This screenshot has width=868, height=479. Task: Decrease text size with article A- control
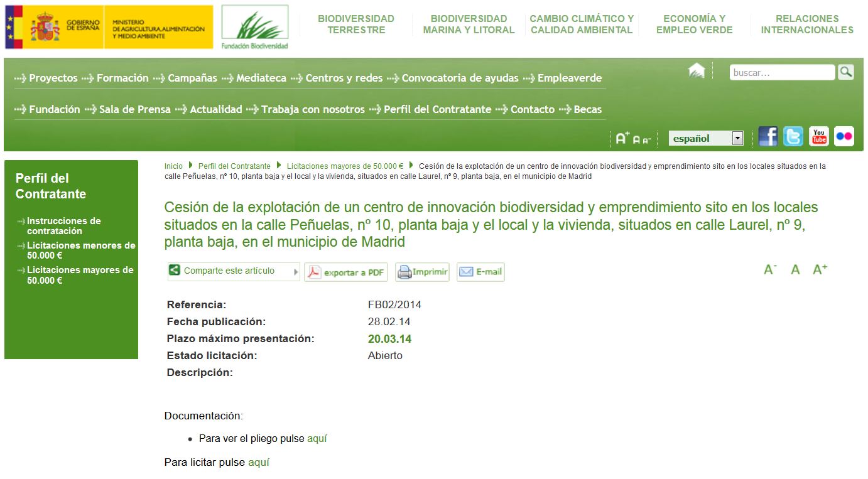point(770,270)
